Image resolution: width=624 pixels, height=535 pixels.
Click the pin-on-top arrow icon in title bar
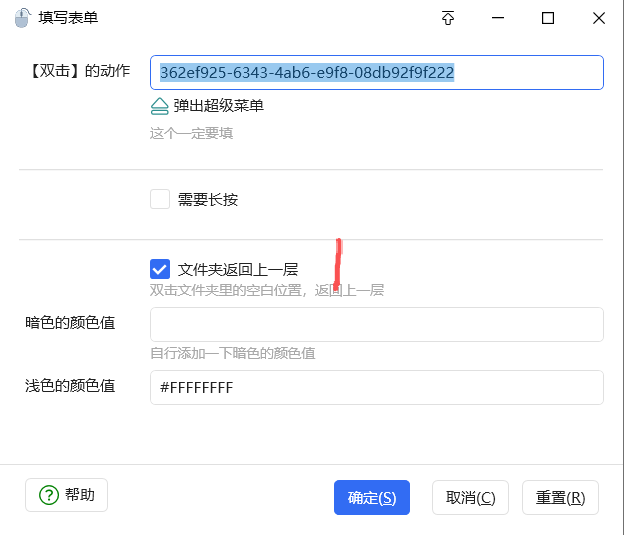pyautogui.click(x=448, y=18)
